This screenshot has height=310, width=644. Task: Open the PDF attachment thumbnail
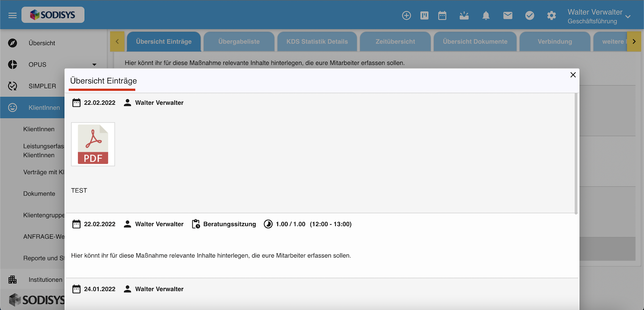93,144
